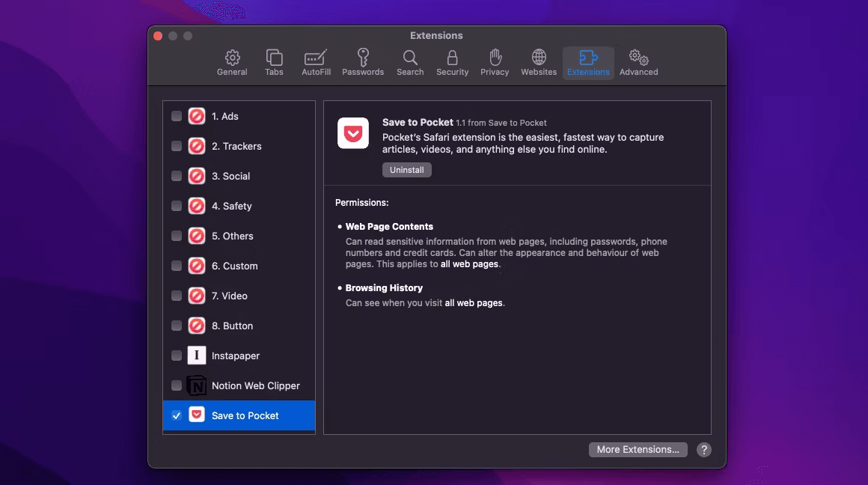Uncheck the Save to Pocket checkbox
The width and height of the screenshot is (868, 485).
pyautogui.click(x=177, y=415)
